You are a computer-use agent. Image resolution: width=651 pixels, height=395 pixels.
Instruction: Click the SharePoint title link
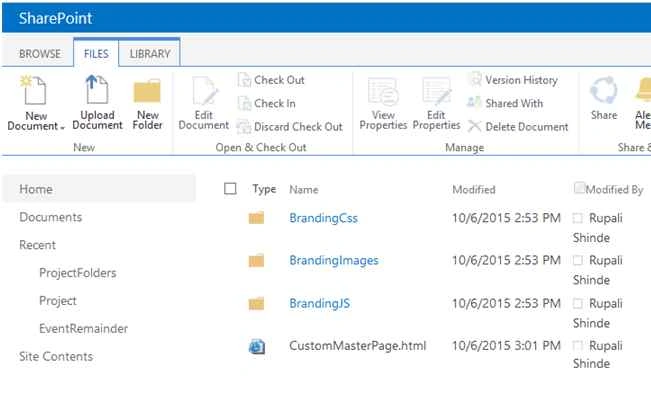point(55,18)
